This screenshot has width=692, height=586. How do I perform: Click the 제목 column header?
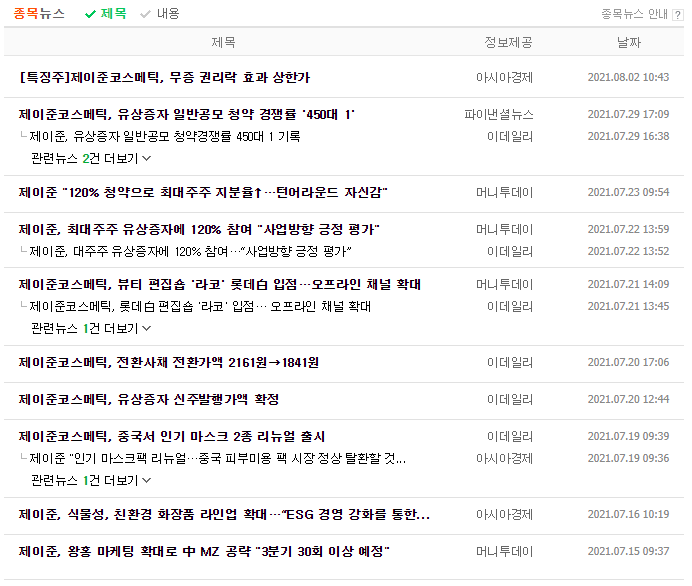(223, 42)
